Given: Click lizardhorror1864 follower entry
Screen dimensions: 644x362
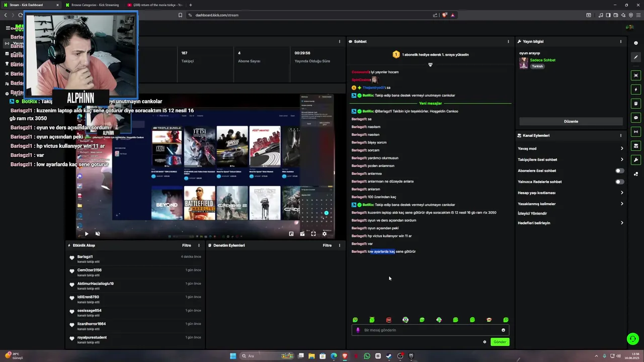Looking at the screenshot, I should (x=92, y=324).
